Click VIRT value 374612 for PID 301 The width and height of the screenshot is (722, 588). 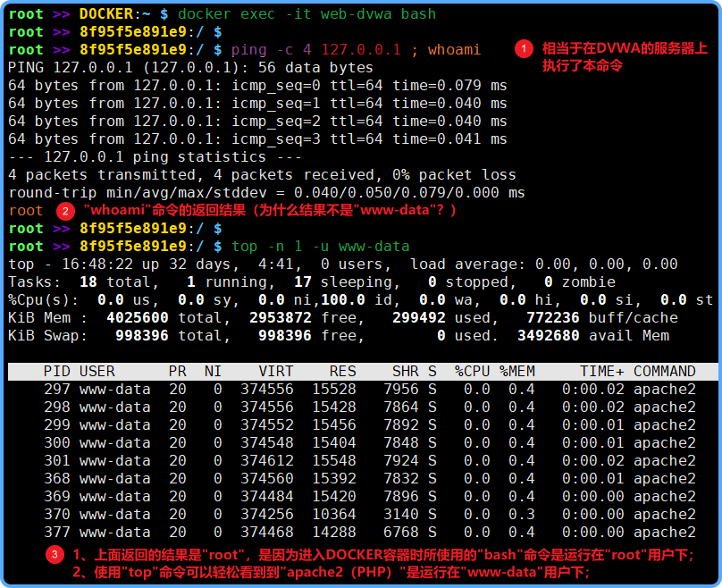point(266,461)
